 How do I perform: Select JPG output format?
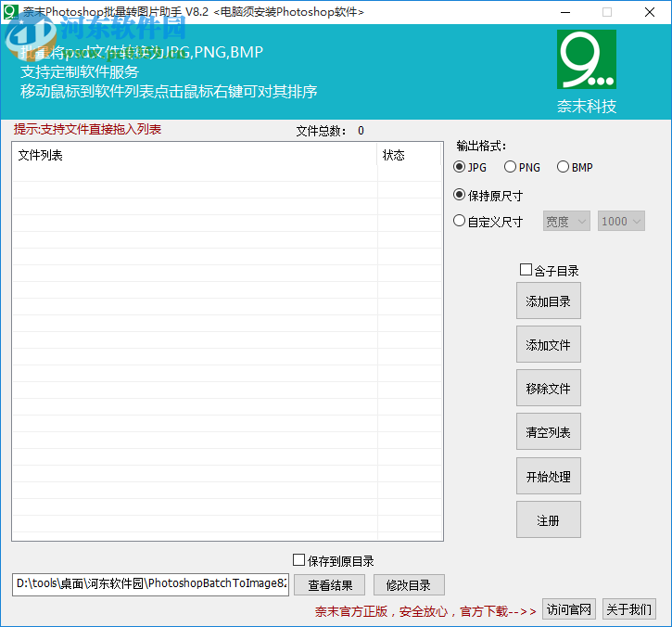(470, 167)
